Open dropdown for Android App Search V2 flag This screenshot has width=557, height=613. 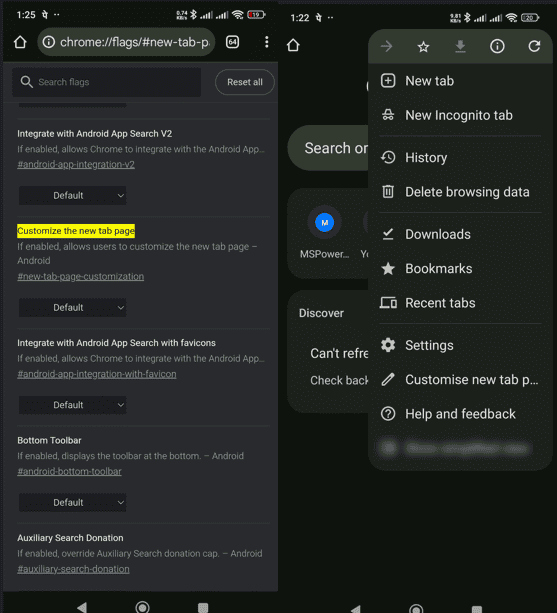73,195
